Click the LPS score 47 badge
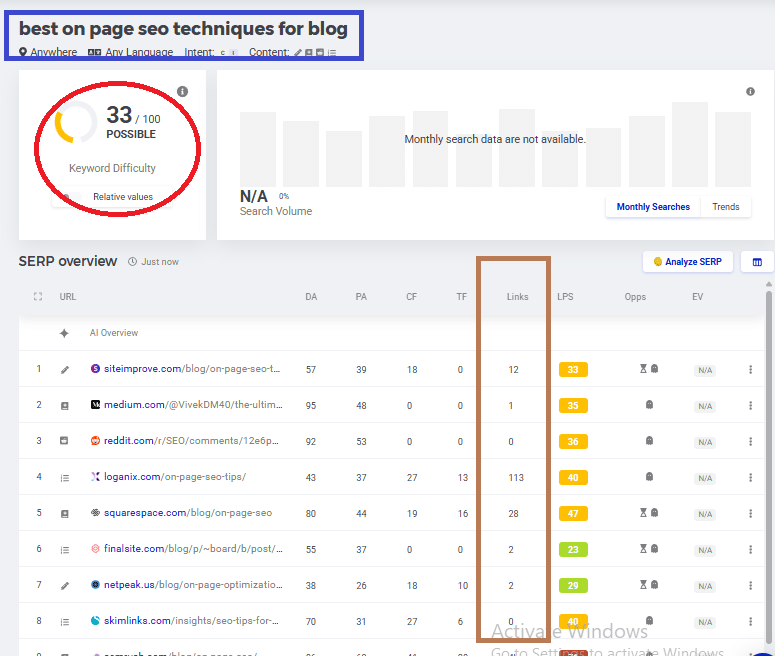The width and height of the screenshot is (775, 656). tap(573, 513)
